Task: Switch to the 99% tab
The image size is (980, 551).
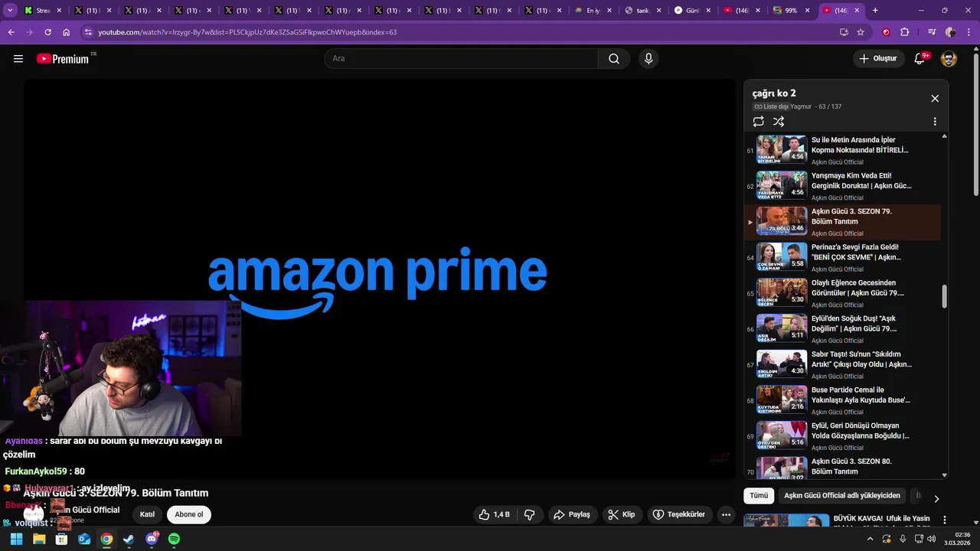Action: pyautogui.click(x=792, y=11)
